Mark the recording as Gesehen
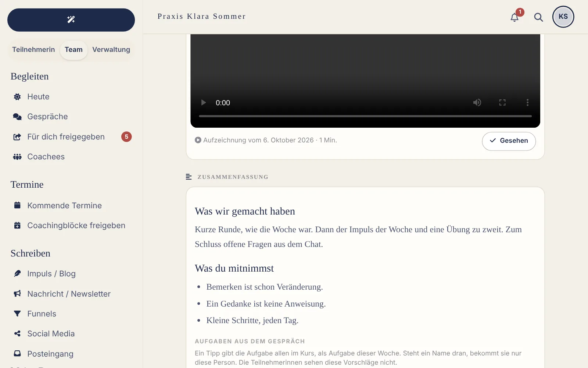 [x=509, y=141]
